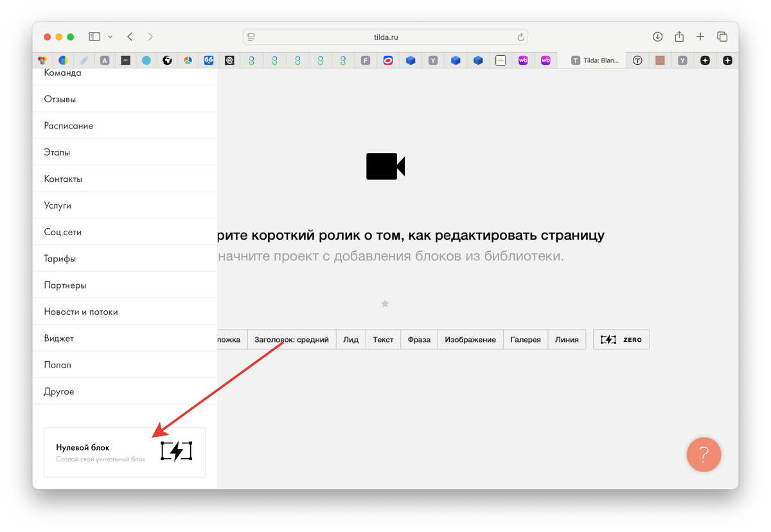Add the 'Фраза' block
The width and height of the screenshot is (771, 532).
coord(419,339)
